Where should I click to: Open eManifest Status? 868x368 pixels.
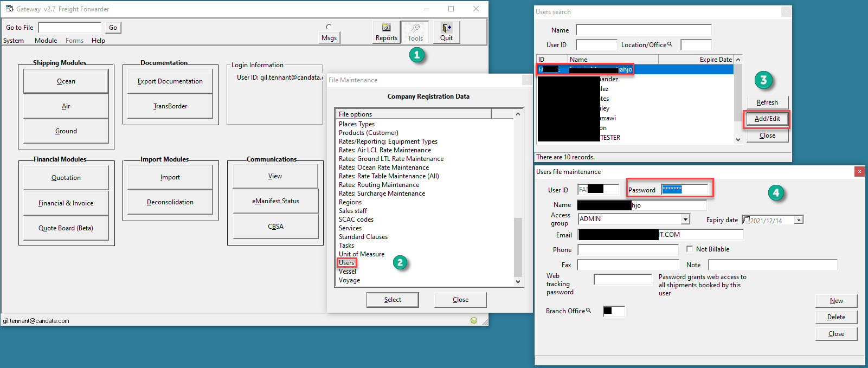[275, 201]
